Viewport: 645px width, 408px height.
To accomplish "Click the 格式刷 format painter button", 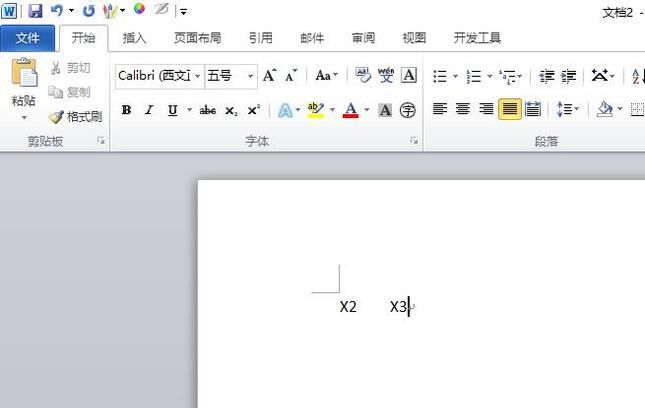I will pos(75,117).
